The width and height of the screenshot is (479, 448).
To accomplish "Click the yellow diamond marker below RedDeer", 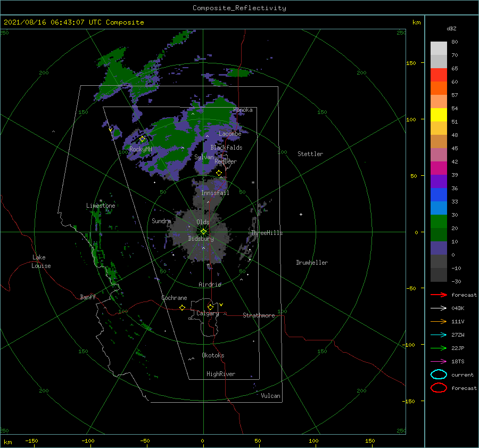I will [219, 173].
